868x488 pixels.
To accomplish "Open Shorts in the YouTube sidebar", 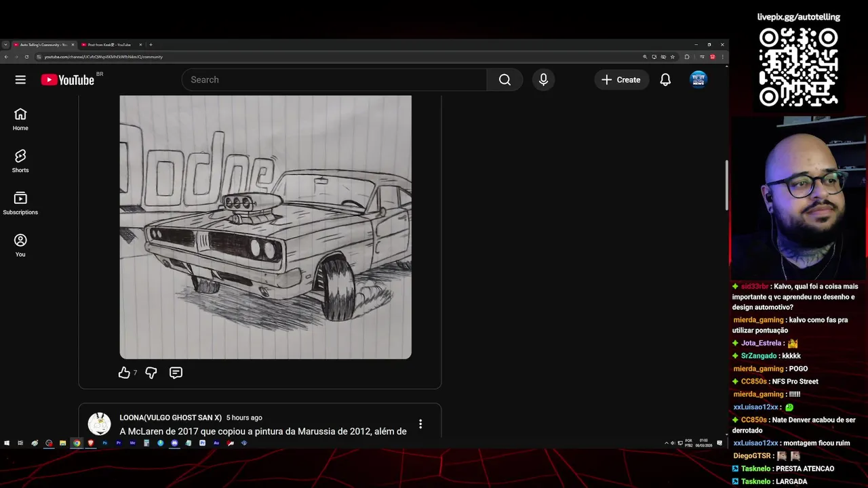I will pos(20,161).
